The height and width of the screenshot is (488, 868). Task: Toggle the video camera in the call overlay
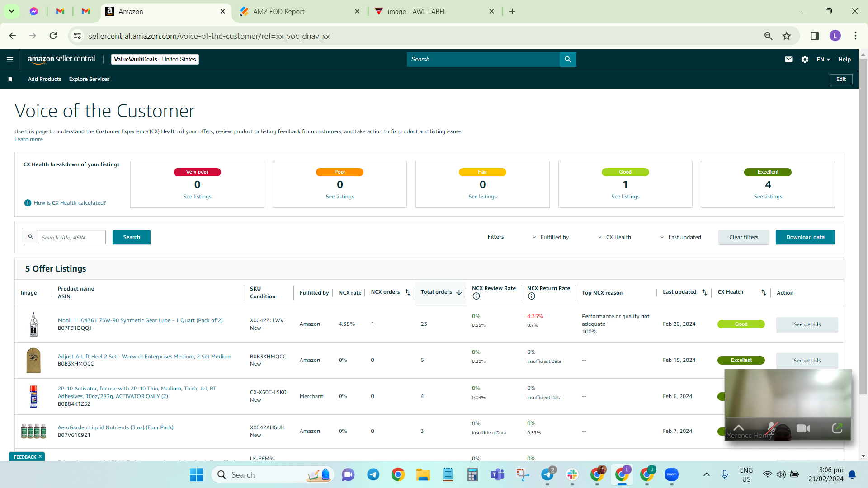(803, 428)
